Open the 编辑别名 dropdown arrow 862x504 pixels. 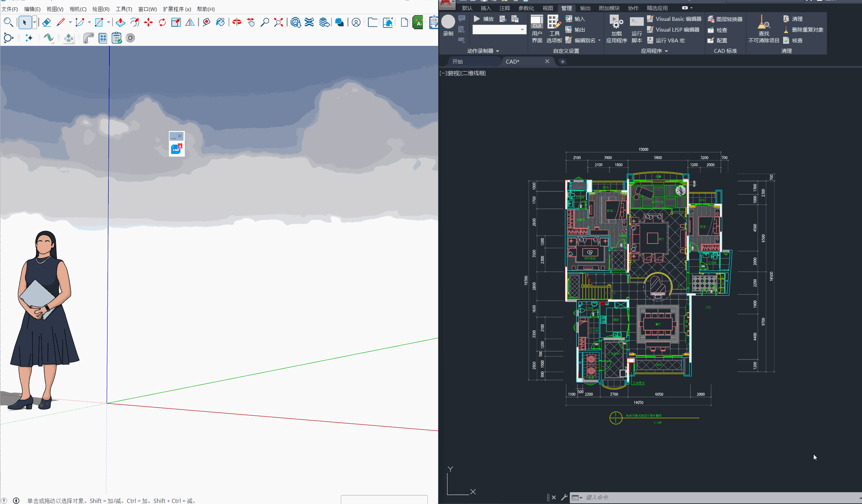click(599, 41)
